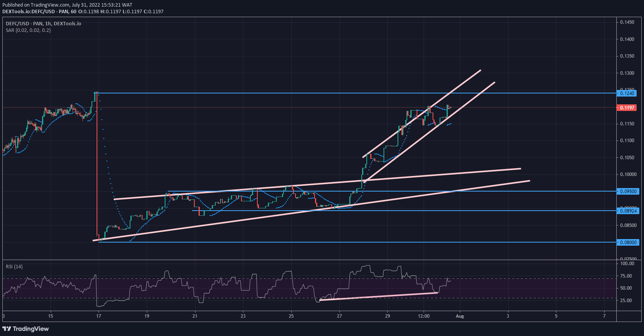Click the 17 date label on time axis
The image size is (644, 336).
[99, 316]
